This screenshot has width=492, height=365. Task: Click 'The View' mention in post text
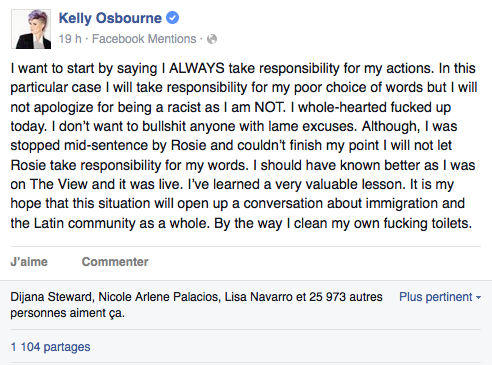[59, 184]
